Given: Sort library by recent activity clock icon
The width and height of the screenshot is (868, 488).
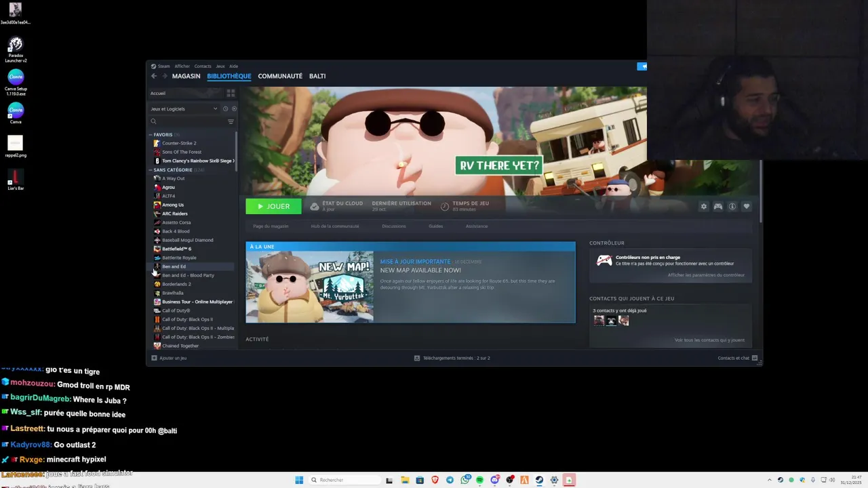Looking at the screenshot, I should point(225,108).
